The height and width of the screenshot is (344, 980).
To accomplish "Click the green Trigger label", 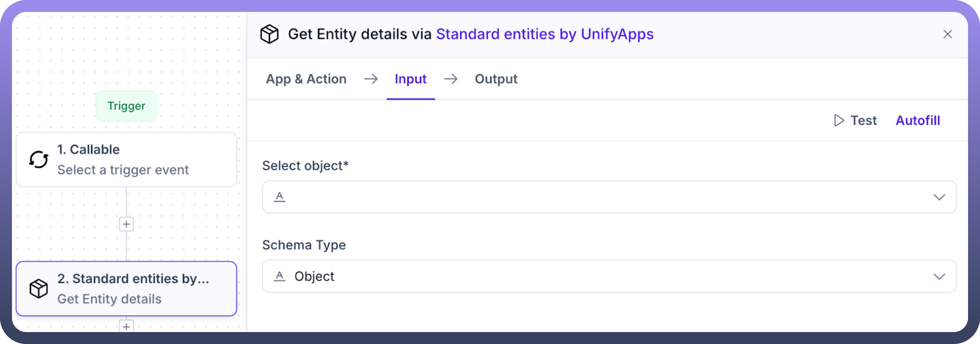I will (126, 106).
